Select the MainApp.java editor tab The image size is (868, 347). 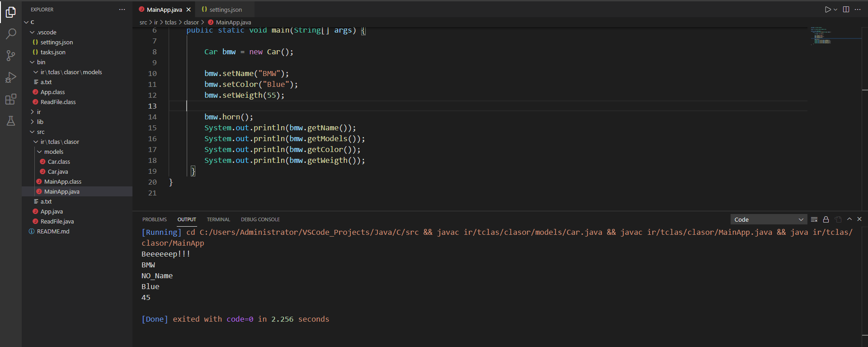tap(165, 10)
